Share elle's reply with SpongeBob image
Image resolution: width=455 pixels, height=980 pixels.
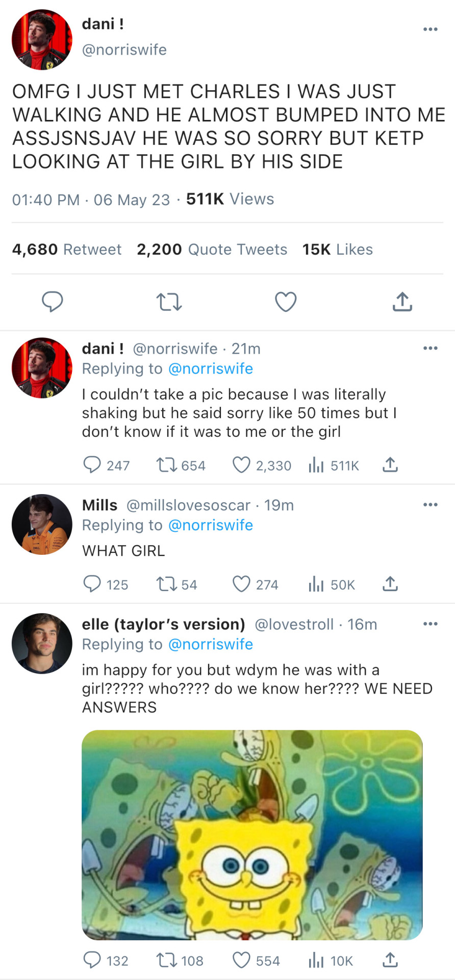click(x=390, y=961)
